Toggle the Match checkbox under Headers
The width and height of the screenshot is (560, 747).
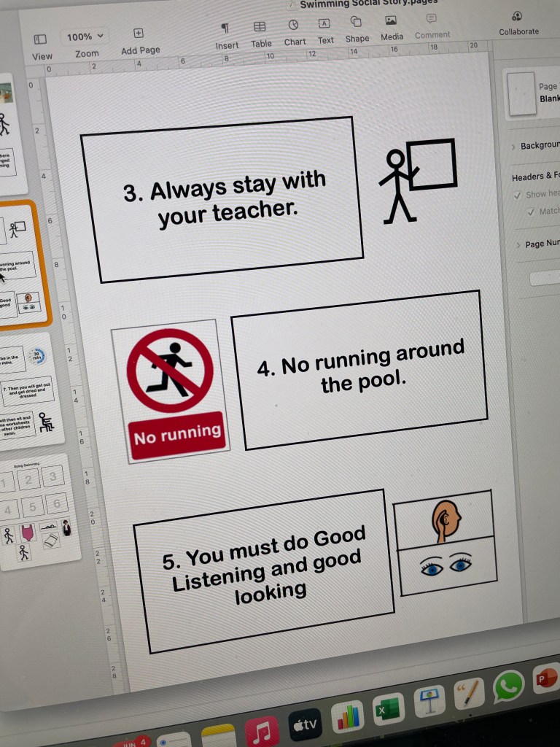531,212
